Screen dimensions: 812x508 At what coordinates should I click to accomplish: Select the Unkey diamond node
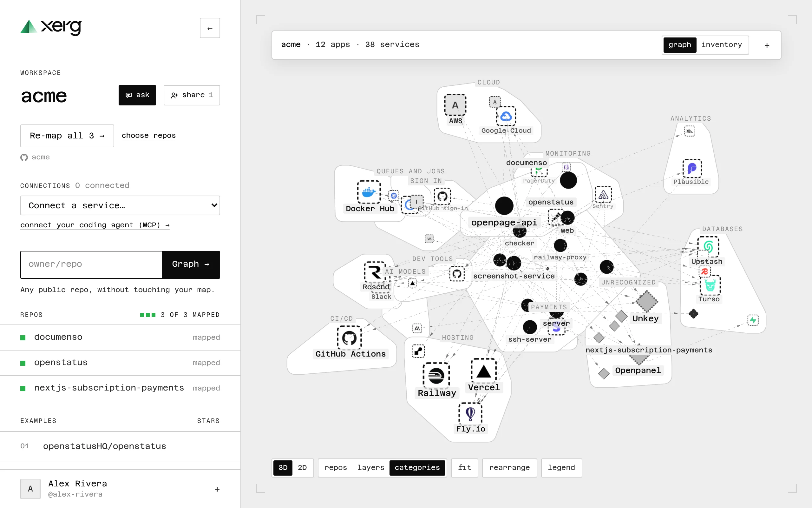646,301
